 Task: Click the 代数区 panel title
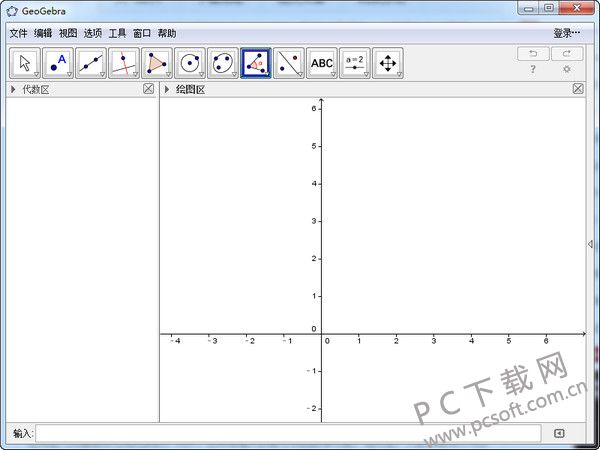click(x=36, y=90)
